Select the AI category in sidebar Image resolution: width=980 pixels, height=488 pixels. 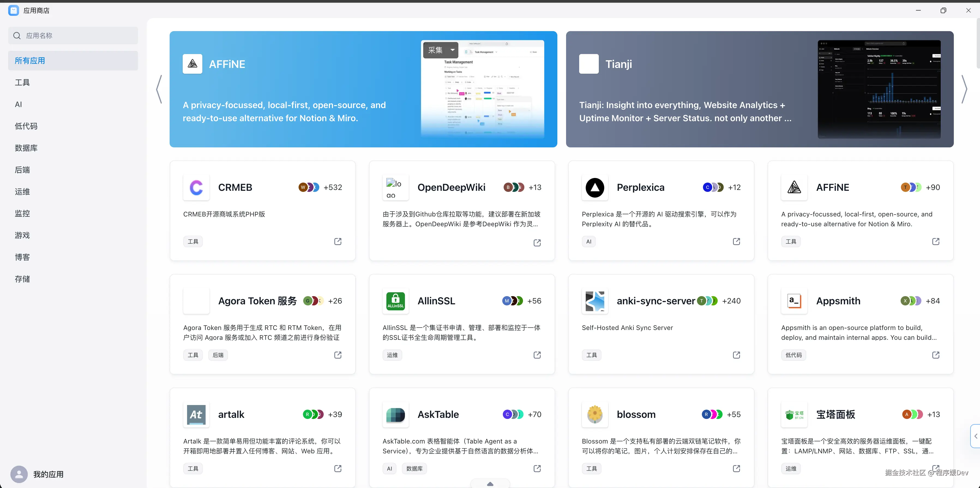[x=18, y=104]
